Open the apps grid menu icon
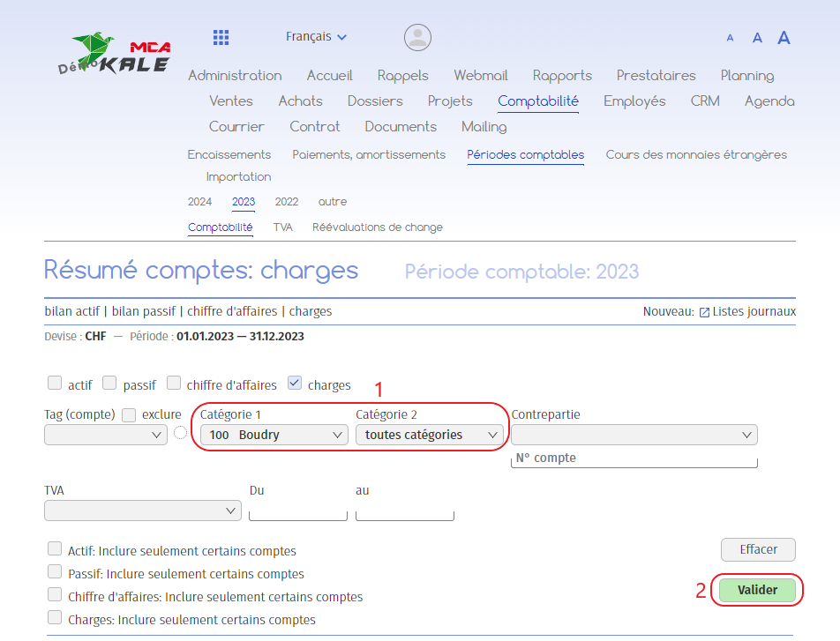 pyautogui.click(x=221, y=37)
